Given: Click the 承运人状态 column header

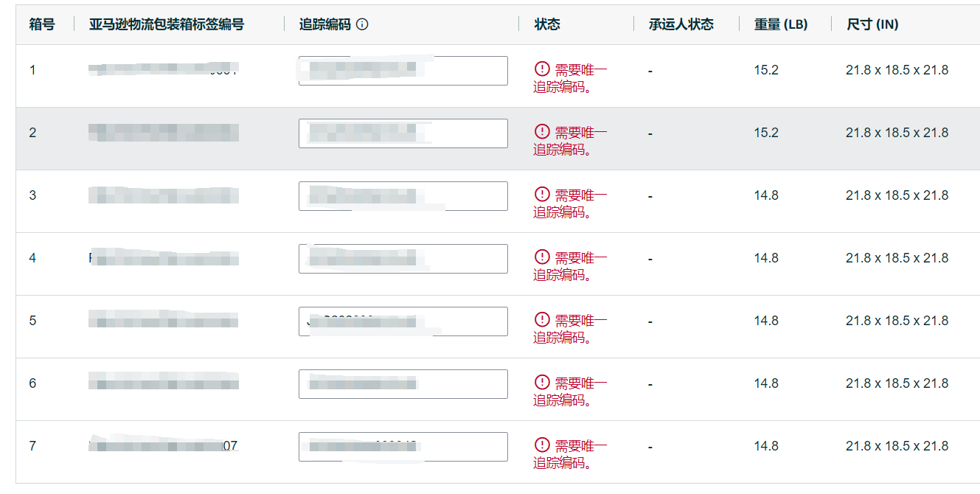Looking at the screenshot, I should [681, 24].
